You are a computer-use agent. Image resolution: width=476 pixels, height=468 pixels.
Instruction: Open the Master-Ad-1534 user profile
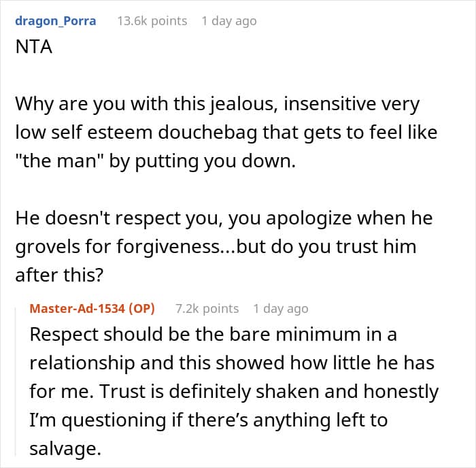[x=78, y=309]
